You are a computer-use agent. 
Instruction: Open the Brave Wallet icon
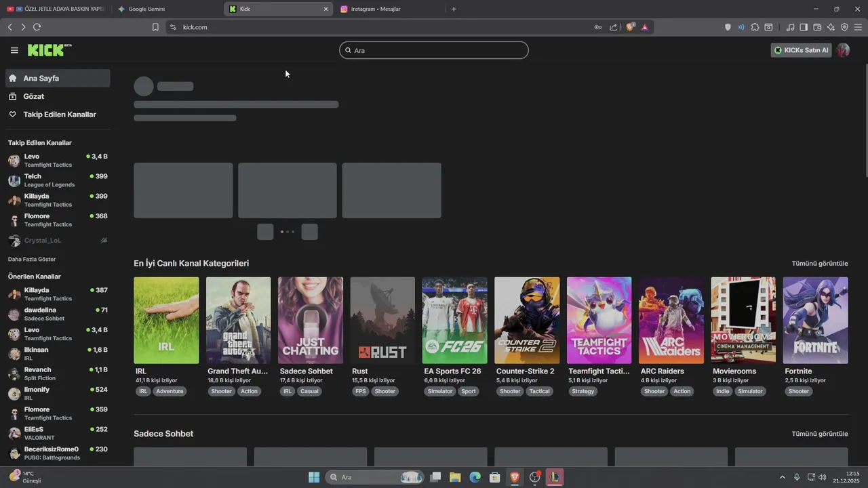pos(817,27)
